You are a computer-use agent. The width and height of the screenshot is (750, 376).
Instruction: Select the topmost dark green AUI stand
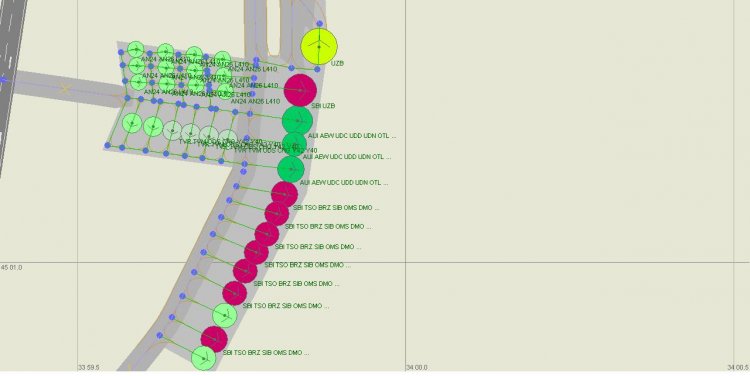click(x=297, y=121)
